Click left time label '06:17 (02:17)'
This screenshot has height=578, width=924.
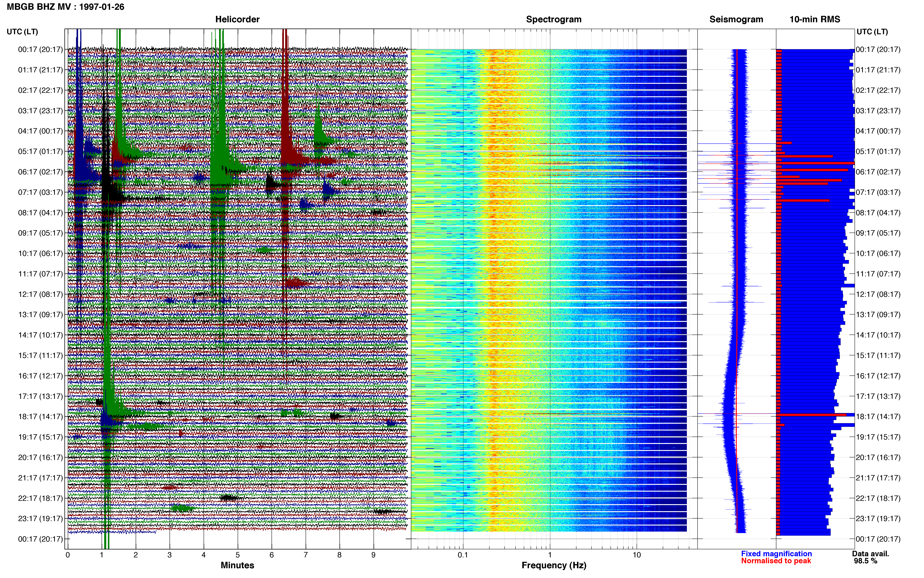tap(41, 172)
